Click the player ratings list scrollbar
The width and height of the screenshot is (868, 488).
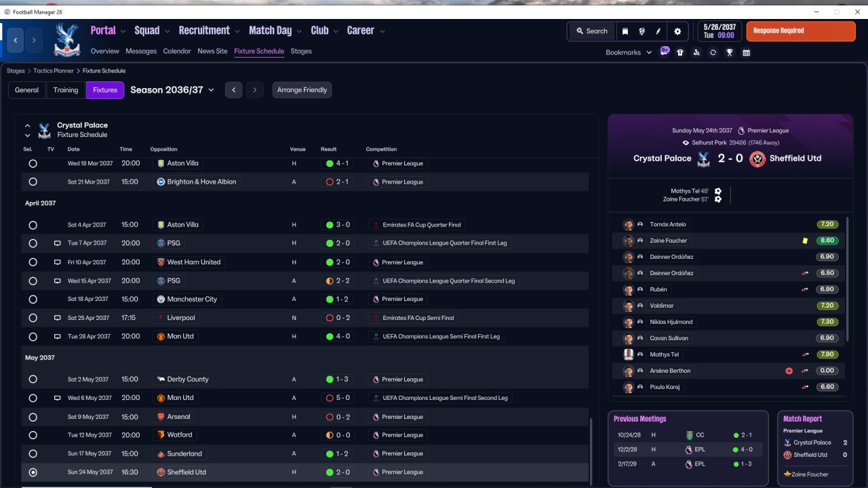846,278
